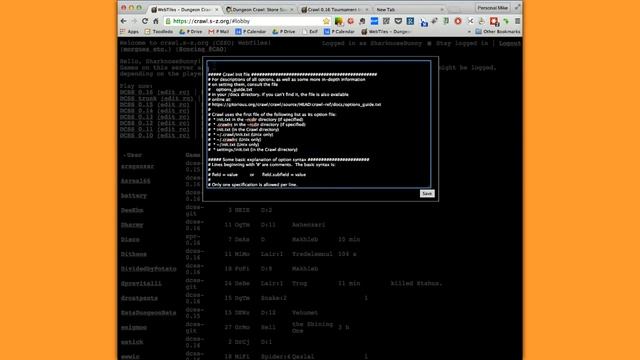Open the Toodledo bookmark

click(x=159, y=31)
